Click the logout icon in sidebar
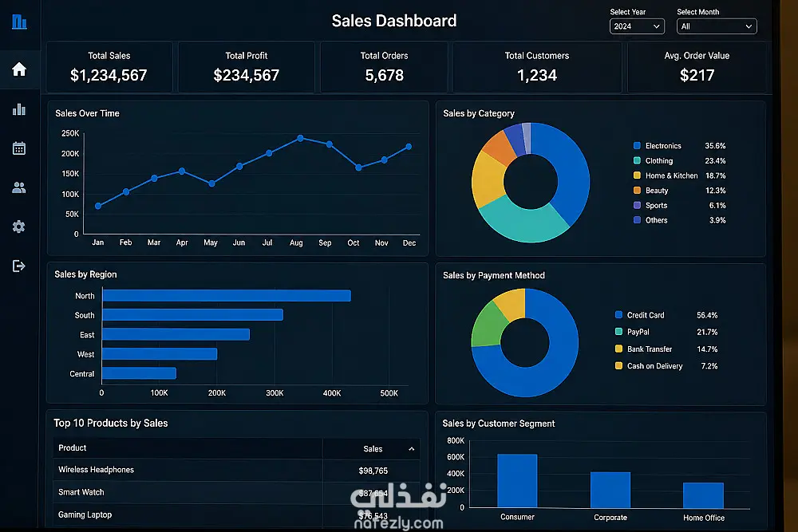This screenshot has height=532, width=798. [19, 266]
